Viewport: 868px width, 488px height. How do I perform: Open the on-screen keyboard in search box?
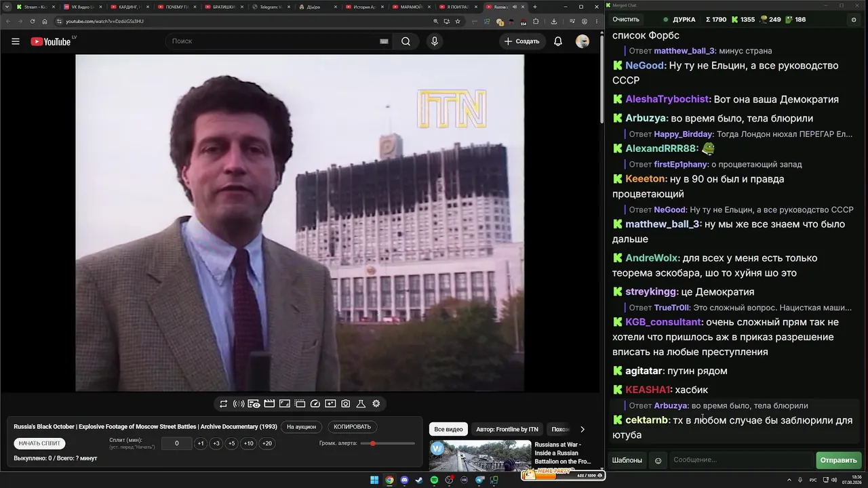384,41
